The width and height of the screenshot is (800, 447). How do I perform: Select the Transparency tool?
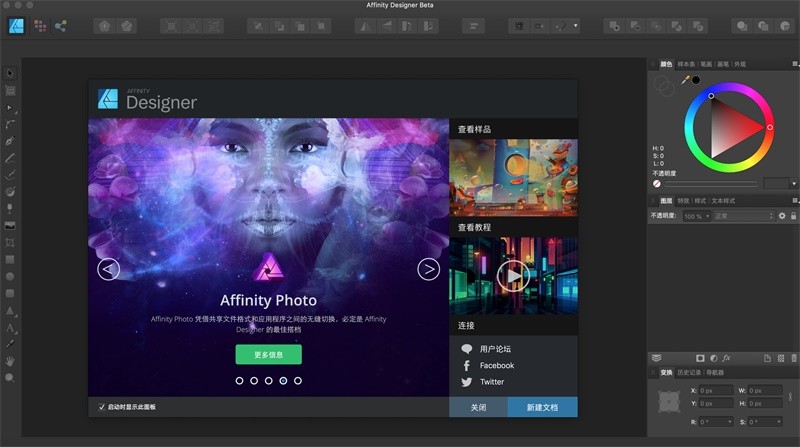click(x=10, y=208)
